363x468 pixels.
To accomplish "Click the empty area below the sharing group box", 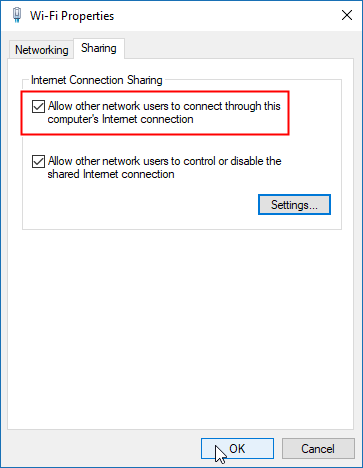I will coord(180,328).
